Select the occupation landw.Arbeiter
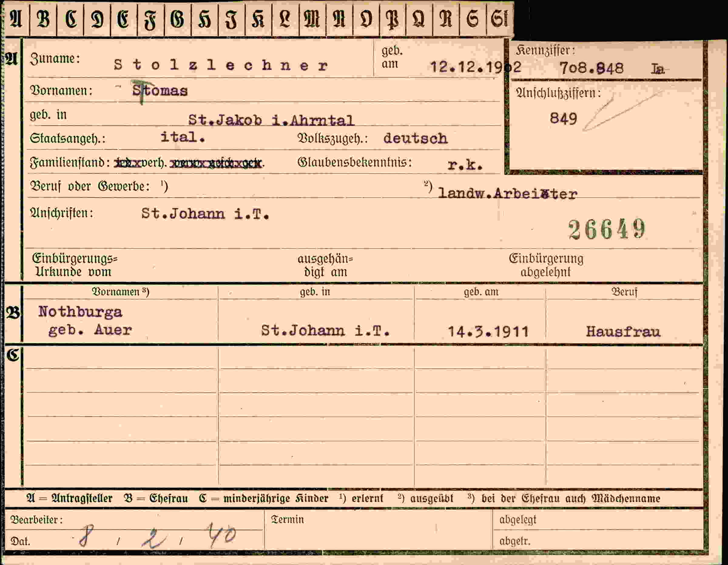Image resolution: width=728 pixels, height=565 pixels. coord(507,194)
